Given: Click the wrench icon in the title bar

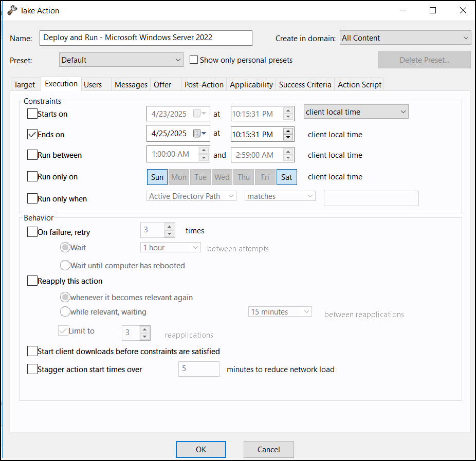Looking at the screenshot, I should coord(11,10).
